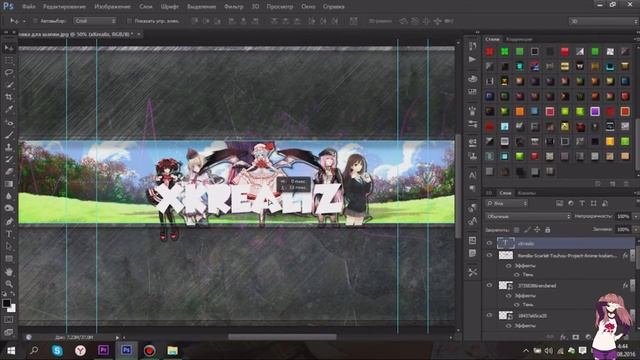Collapse effects arrow on Remilia layer
This screenshot has width=640, height=360.
click(x=633, y=256)
